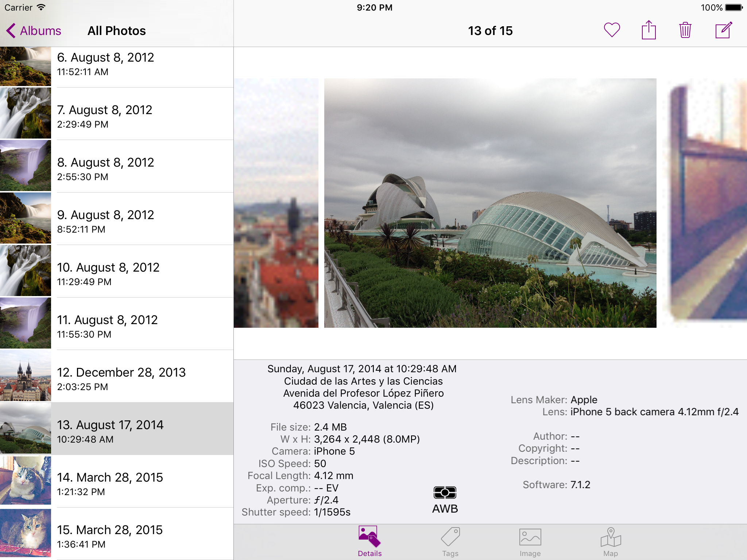Share the current photo

(x=648, y=31)
